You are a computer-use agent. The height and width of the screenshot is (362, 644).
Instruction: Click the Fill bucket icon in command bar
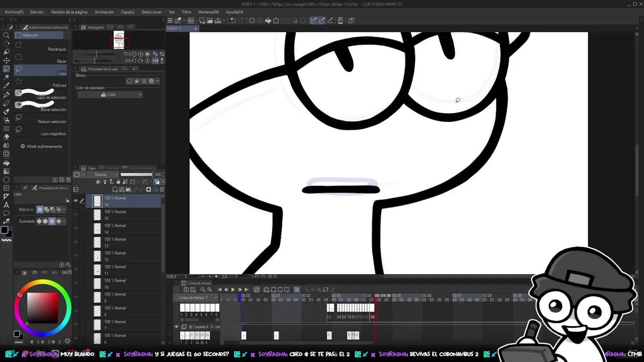click(x=268, y=21)
